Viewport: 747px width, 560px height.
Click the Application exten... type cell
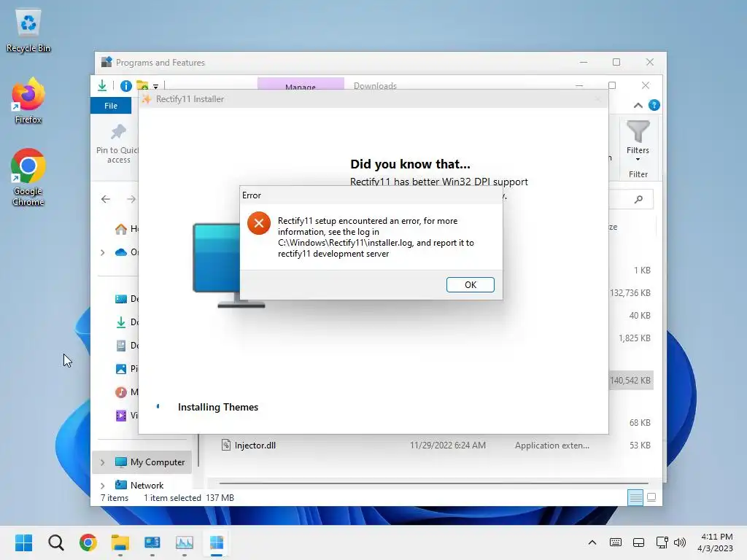click(552, 446)
